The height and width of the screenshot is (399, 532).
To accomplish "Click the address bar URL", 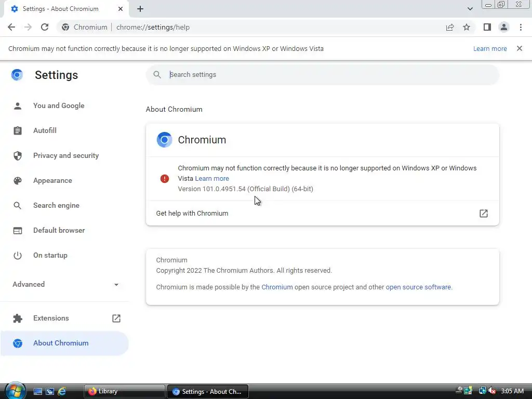I will point(153,27).
